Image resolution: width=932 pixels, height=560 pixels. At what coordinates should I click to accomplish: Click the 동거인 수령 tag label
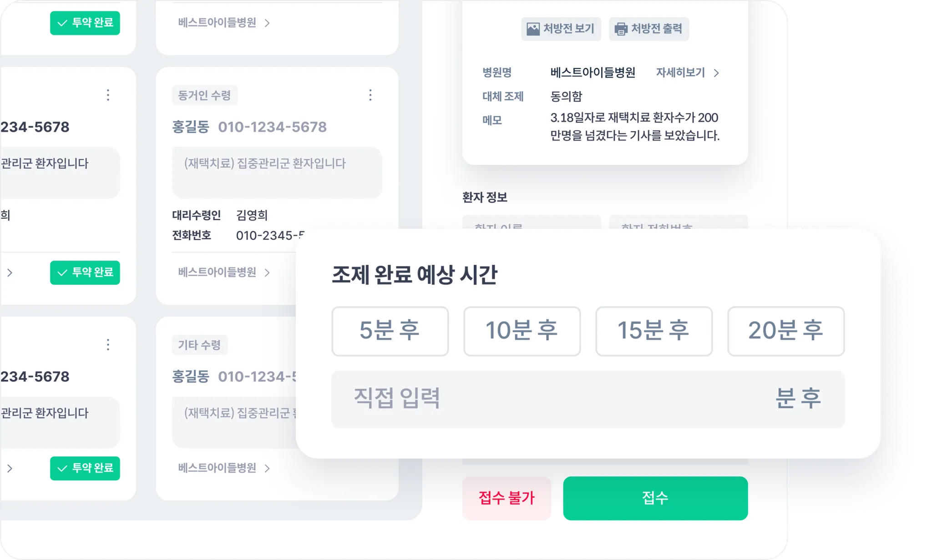click(x=204, y=96)
